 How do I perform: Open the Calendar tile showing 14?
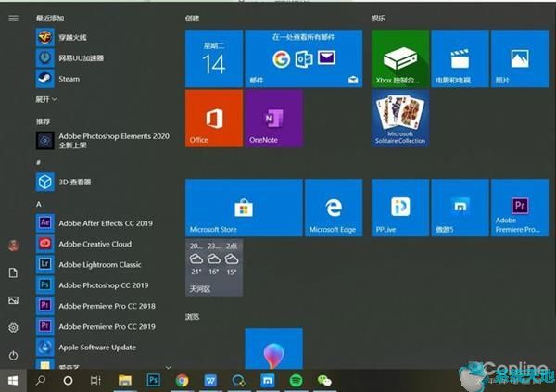click(214, 58)
